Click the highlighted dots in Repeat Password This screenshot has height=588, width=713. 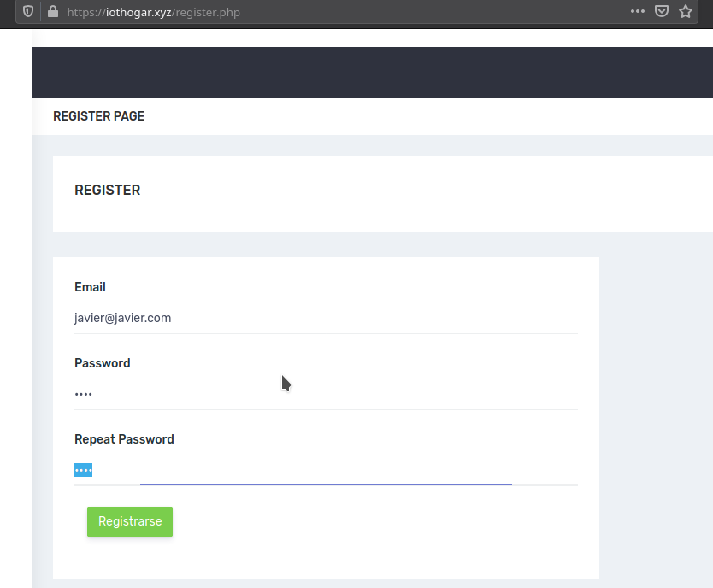[x=83, y=470]
